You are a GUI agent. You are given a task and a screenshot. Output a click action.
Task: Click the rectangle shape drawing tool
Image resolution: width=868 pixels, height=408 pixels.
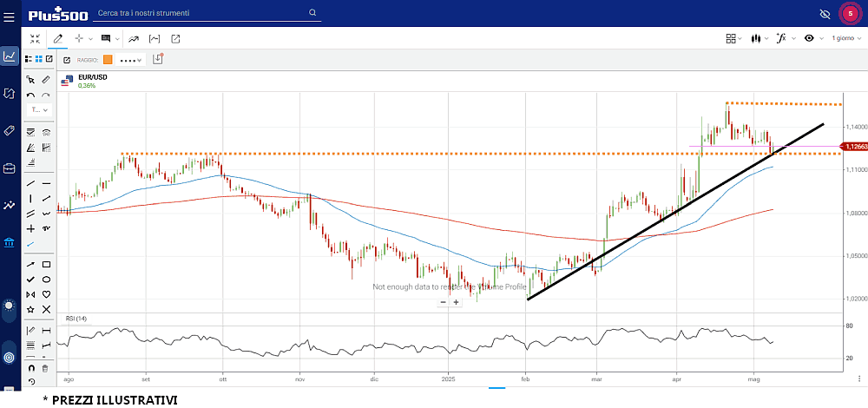point(46,264)
